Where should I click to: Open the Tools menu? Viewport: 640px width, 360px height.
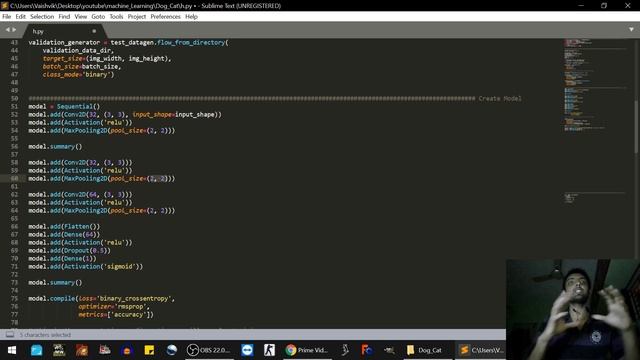(116, 17)
